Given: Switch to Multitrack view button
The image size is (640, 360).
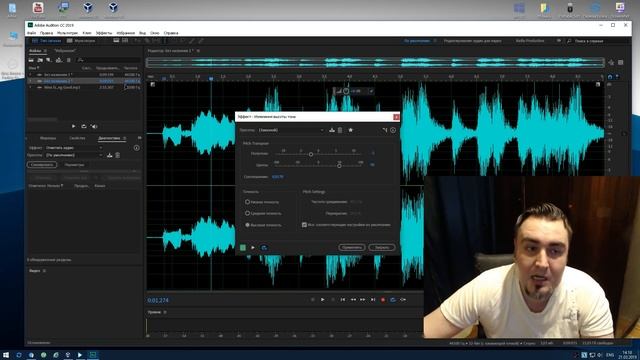Looking at the screenshot, I should coord(81,41).
